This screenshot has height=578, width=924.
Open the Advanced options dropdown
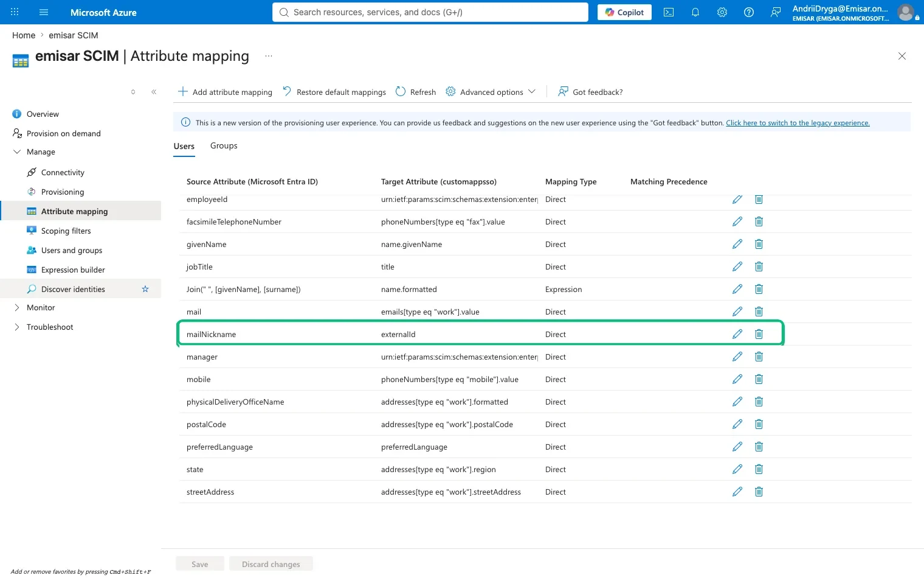pos(491,92)
